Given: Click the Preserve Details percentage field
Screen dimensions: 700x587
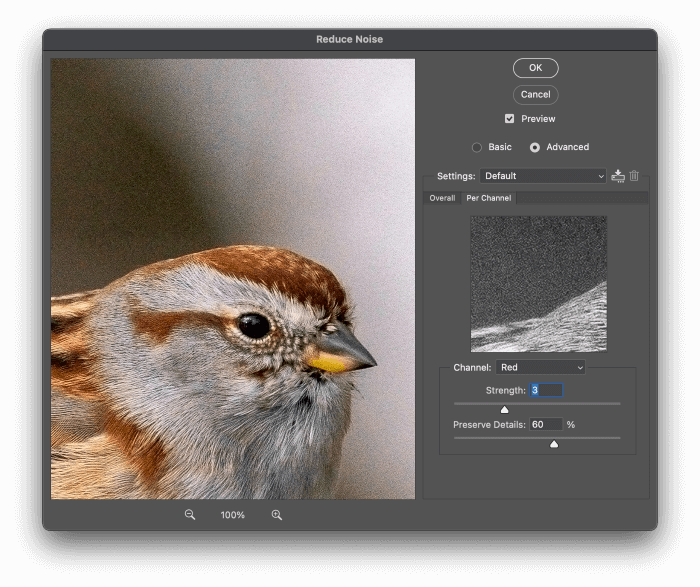Looking at the screenshot, I should (x=546, y=425).
